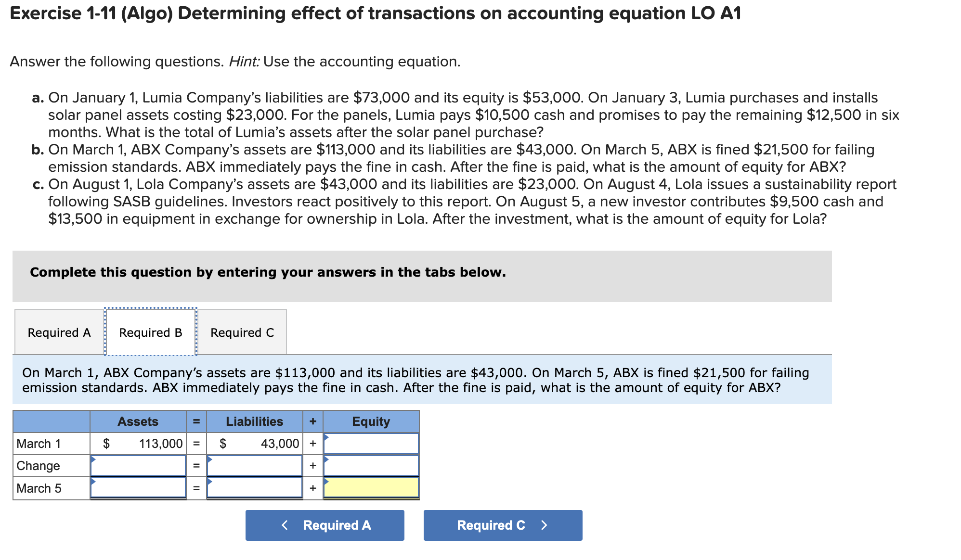Click the Change row Equity input box

tap(371, 466)
